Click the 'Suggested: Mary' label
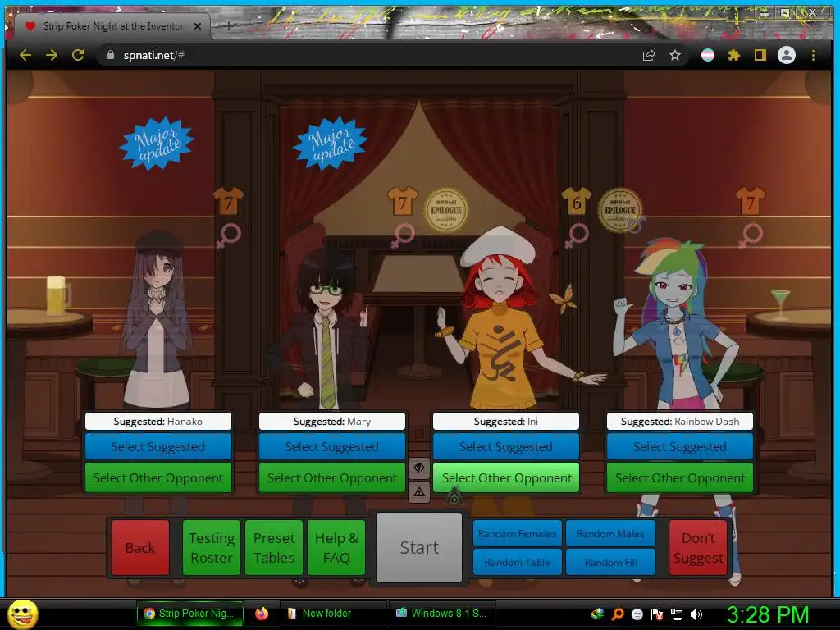This screenshot has height=630, width=840. pos(332,421)
